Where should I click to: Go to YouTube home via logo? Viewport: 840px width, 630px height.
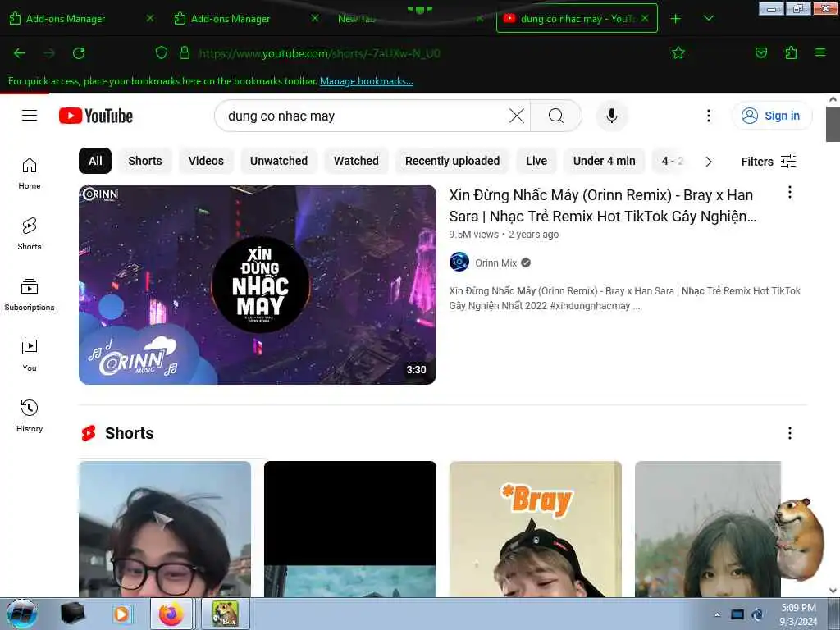(96, 116)
